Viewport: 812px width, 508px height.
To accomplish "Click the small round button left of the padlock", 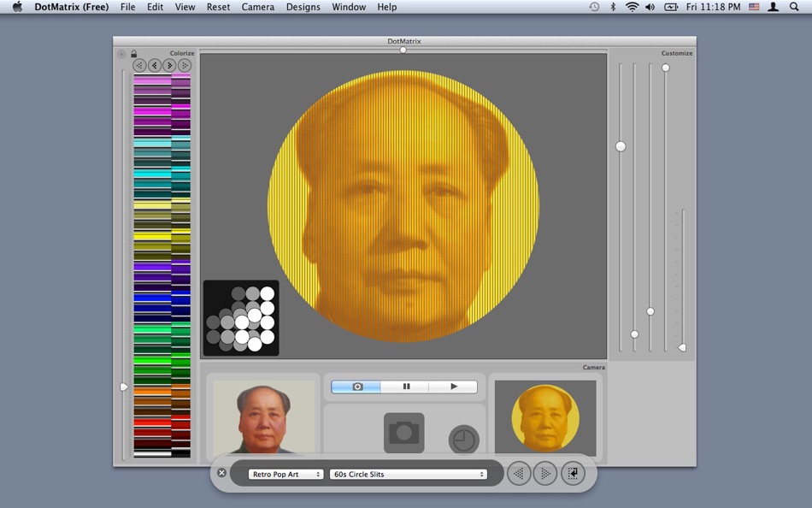I will click(x=121, y=54).
